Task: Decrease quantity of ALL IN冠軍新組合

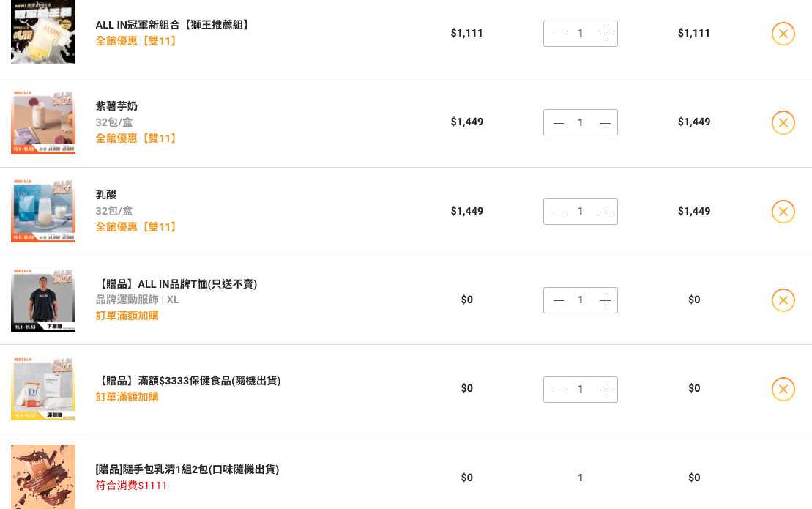Action: tap(558, 34)
